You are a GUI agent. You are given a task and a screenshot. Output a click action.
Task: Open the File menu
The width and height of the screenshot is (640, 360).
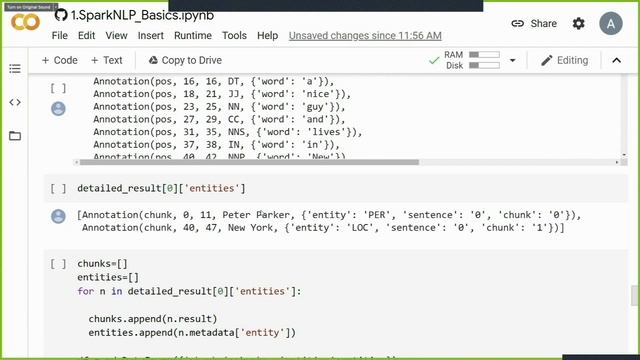(x=60, y=36)
